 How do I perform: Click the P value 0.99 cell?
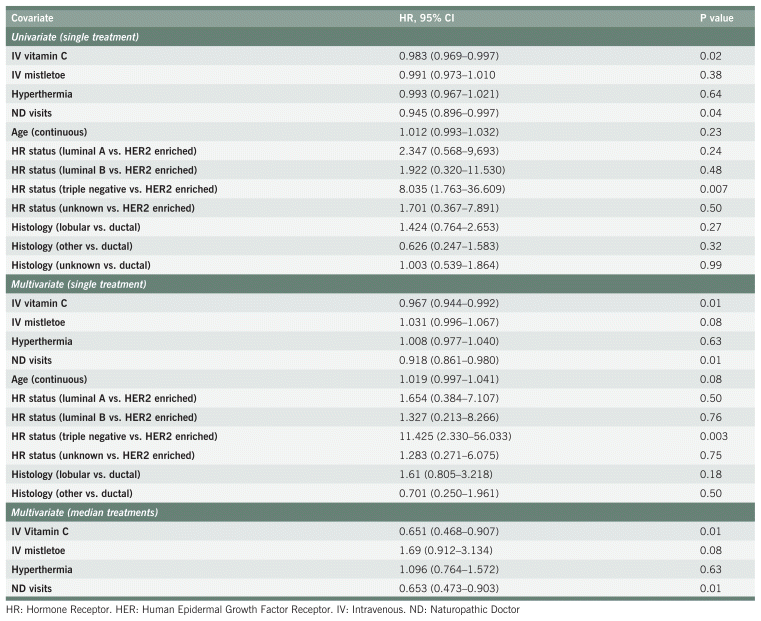point(711,265)
